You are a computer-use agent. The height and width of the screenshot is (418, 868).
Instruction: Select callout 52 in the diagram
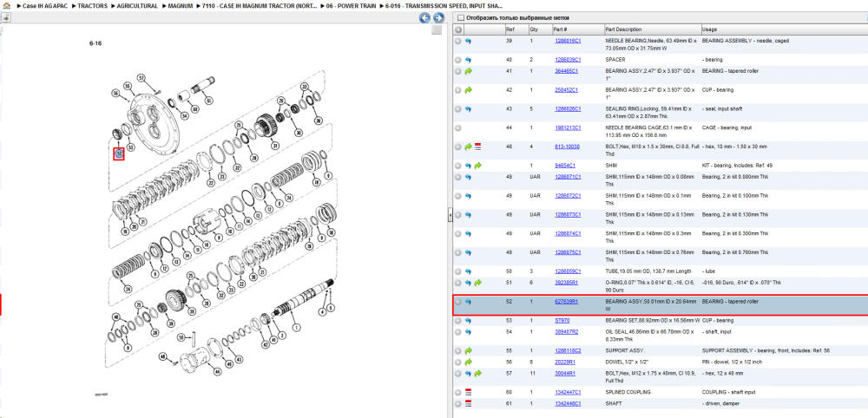pos(118,153)
